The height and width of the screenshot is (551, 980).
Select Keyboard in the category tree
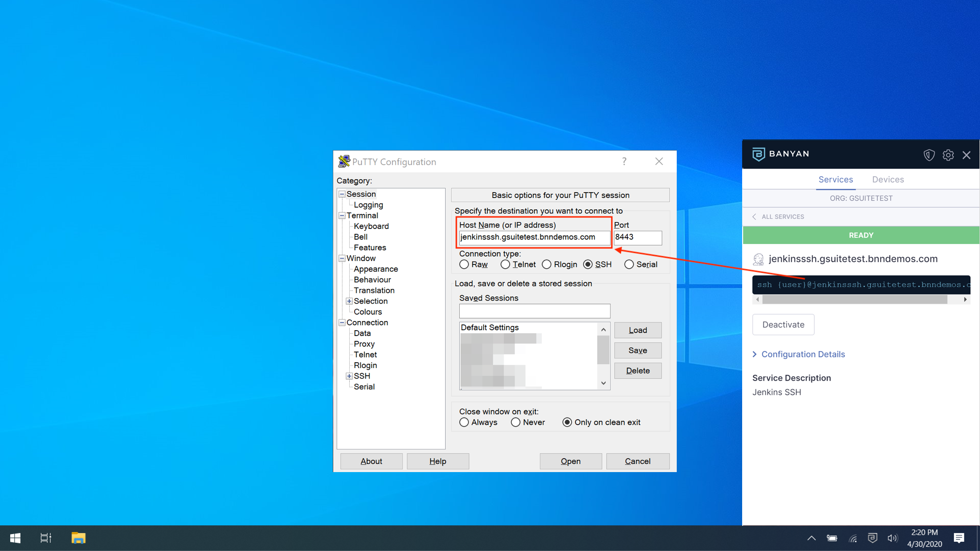click(x=371, y=226)
